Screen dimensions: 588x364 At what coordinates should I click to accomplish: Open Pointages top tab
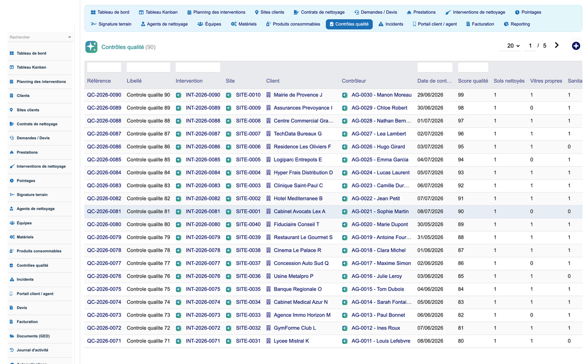[528, 12]
